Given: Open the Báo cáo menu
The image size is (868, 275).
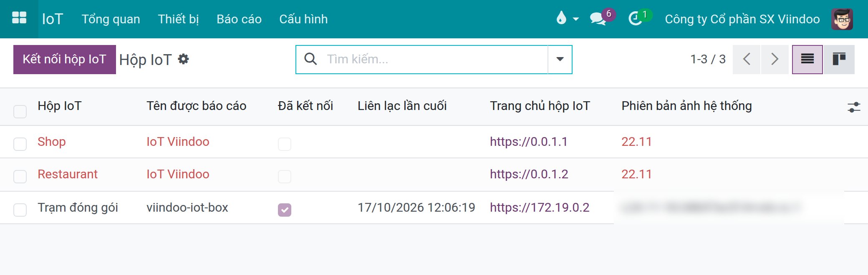Looking at the screenshot, I should point(239,19).
